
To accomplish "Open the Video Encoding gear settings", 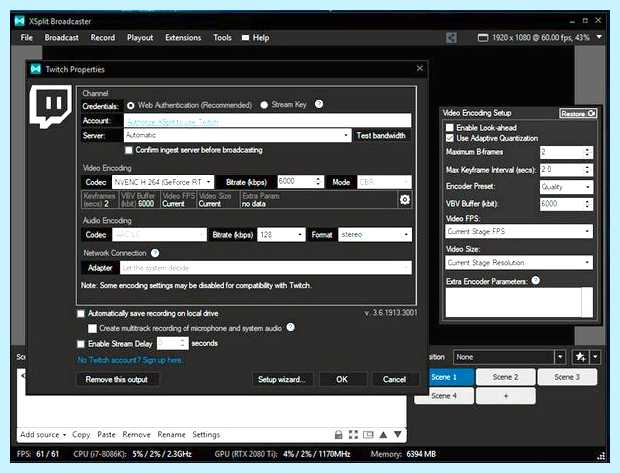I will 405,200.
